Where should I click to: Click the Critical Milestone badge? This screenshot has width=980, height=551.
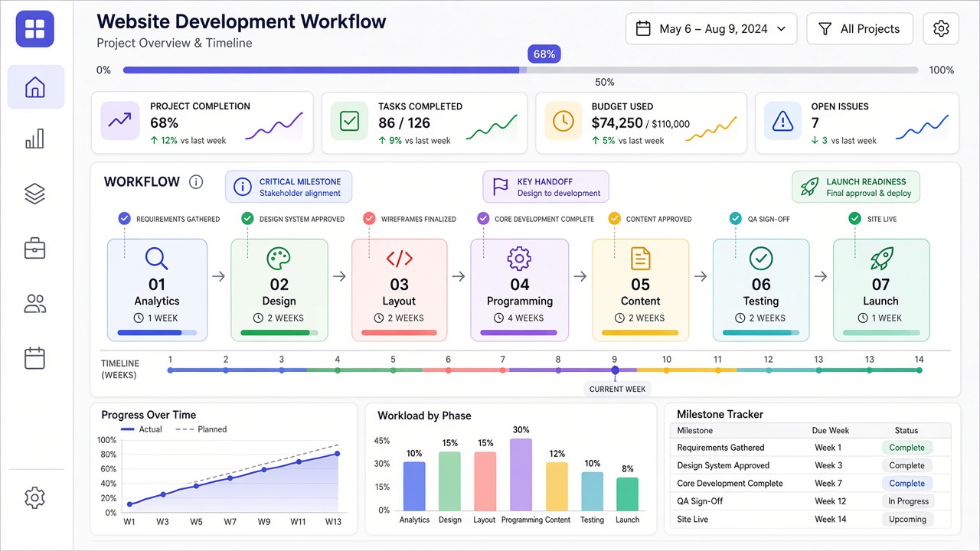(289, 187)
